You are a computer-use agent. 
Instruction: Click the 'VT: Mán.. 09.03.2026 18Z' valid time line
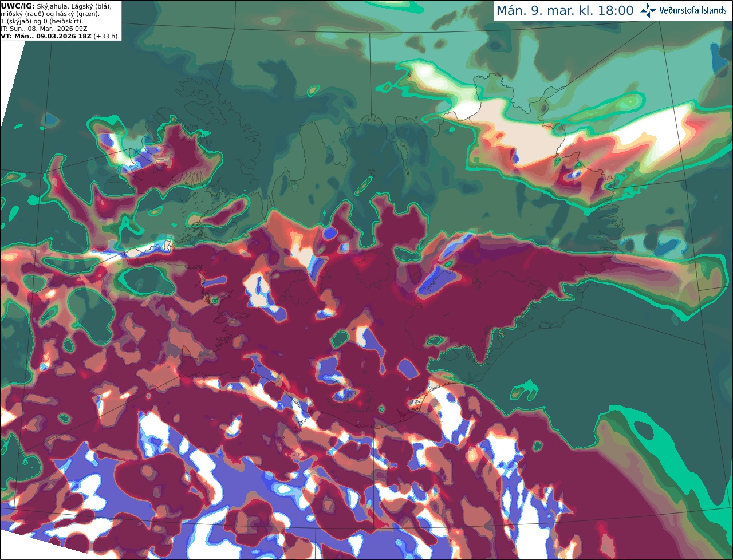pos(46,36)
